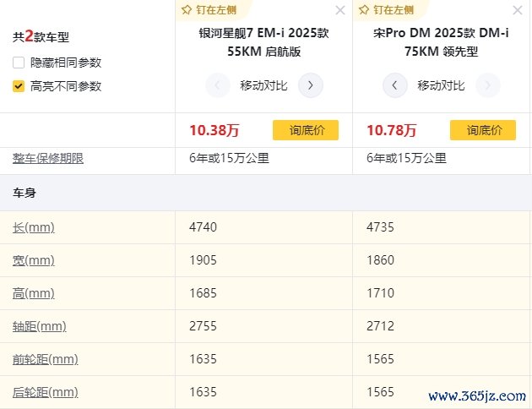The width and height of the screenshot is (532, 409).
Task: Open 前轮距(mm) parameter link
Action: [45, 359]
